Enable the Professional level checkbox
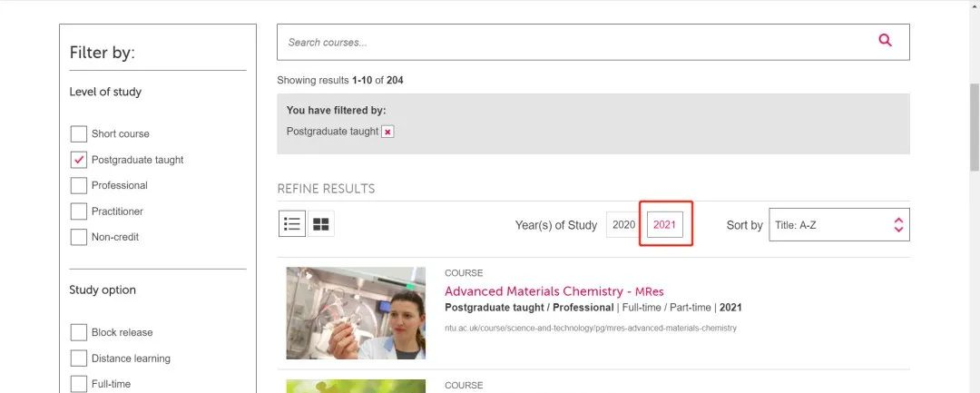The image size is (980, 393). pos(79,185)
